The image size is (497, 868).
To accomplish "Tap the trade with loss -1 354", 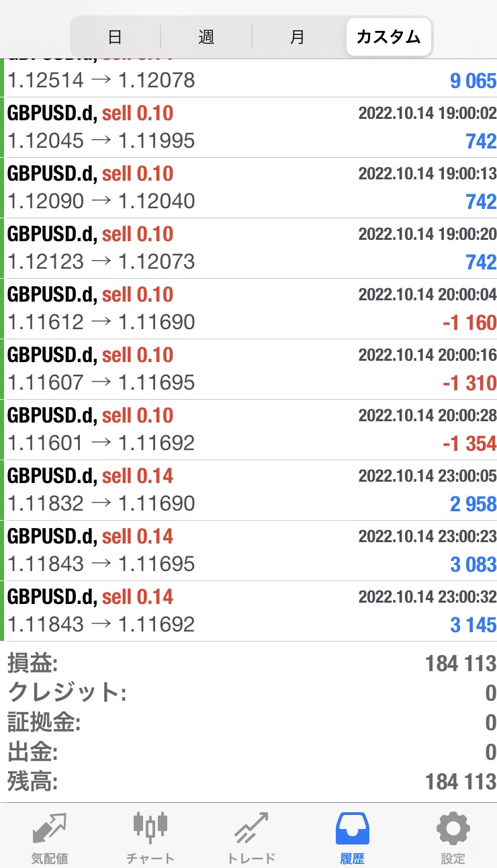I will tap(248, 430).
